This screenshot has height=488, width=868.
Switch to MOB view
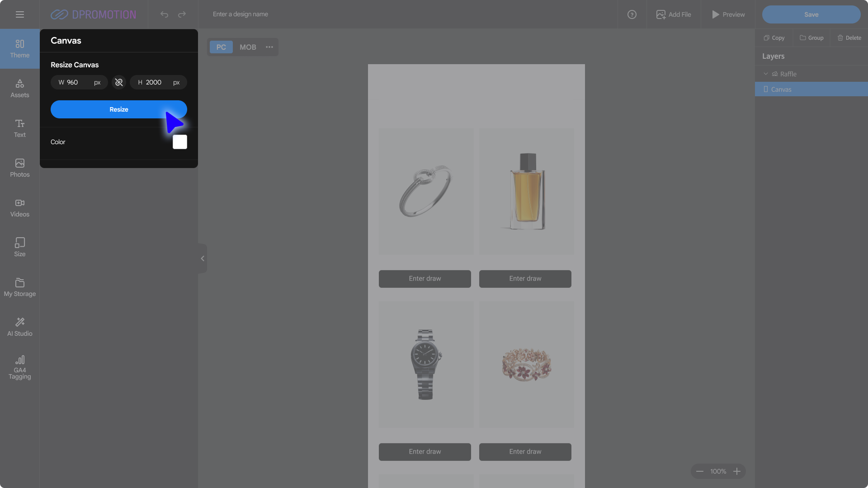tap(248, 47)
